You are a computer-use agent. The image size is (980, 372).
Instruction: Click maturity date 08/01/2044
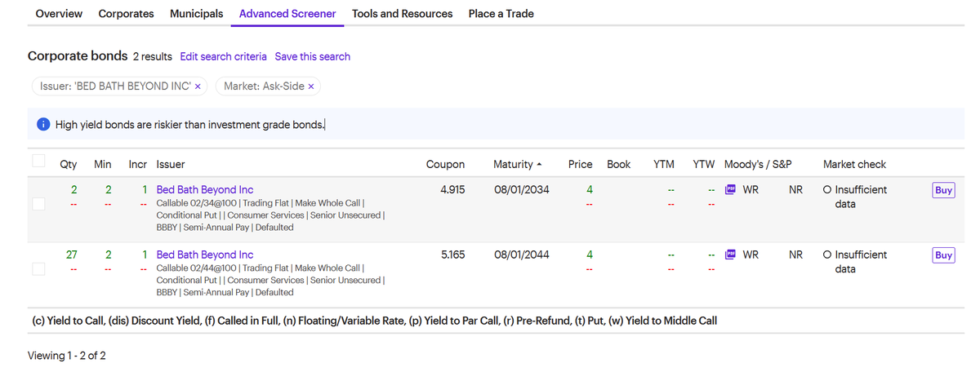(x=522, y=255)
